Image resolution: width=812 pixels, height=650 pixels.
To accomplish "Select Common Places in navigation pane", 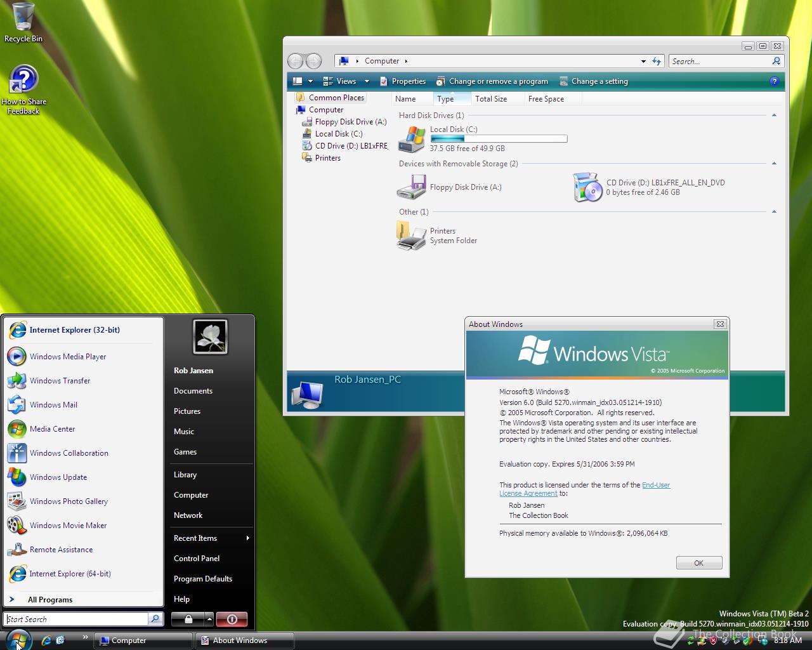I will [x=330, y=98].
